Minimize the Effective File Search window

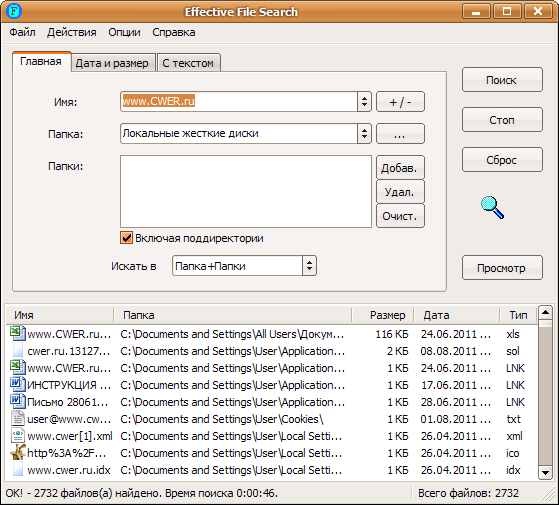(476, 11)
